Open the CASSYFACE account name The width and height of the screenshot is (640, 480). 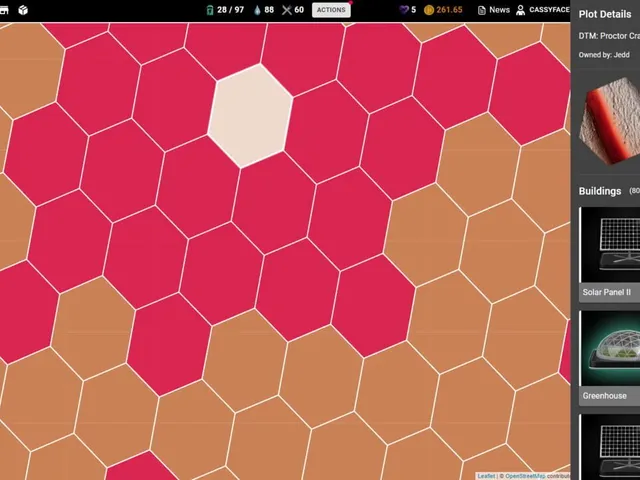point(549,10)
